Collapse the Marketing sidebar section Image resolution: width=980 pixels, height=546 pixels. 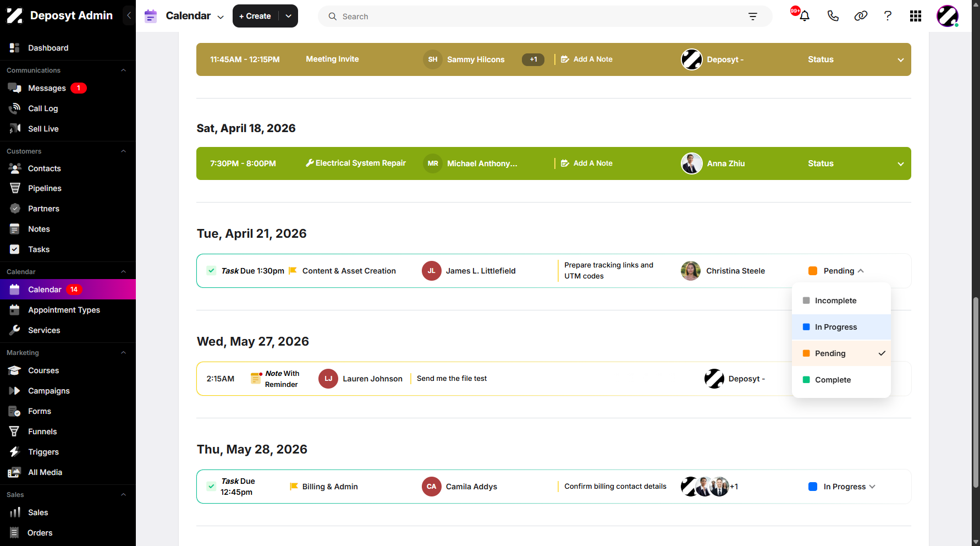(124, 353)
